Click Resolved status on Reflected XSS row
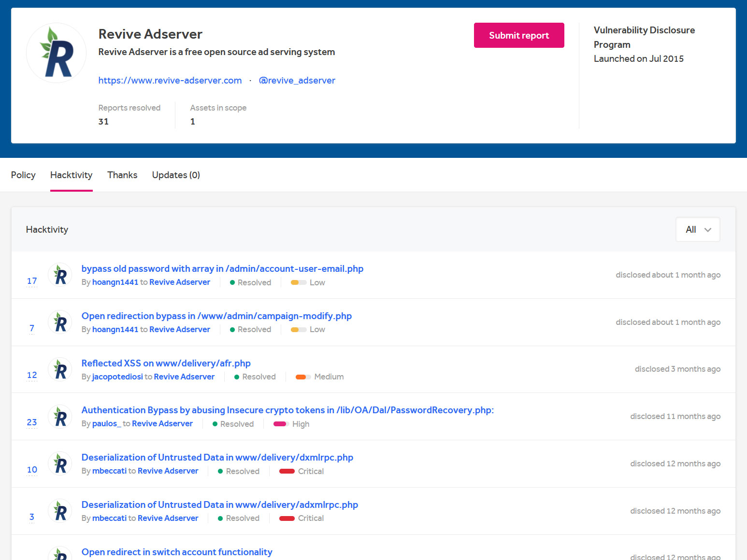Viewport: 747px width, 560px height. point(255,377)
